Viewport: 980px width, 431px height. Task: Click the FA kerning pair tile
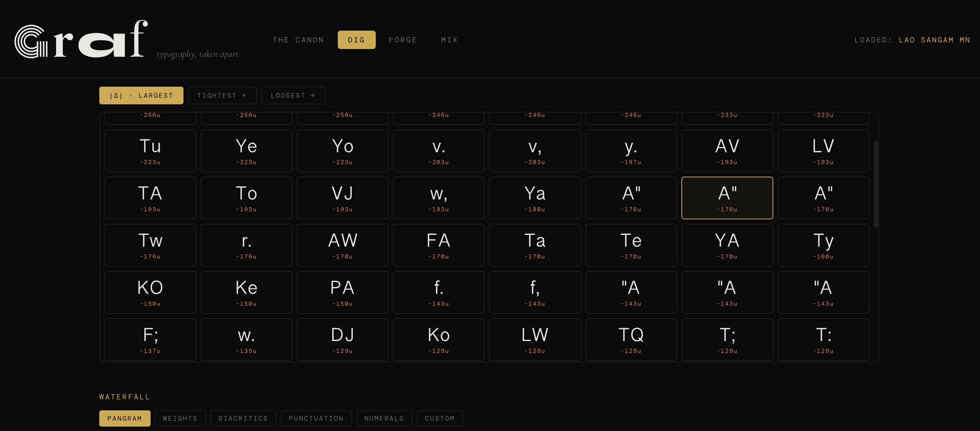point(438,245)
